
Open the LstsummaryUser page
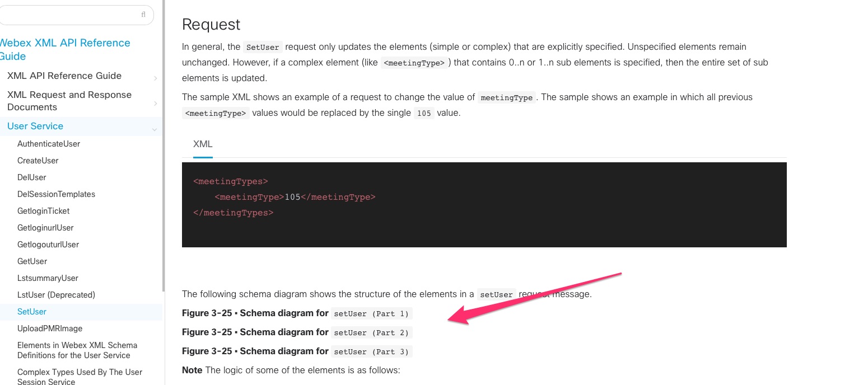[x=48, y=278]
